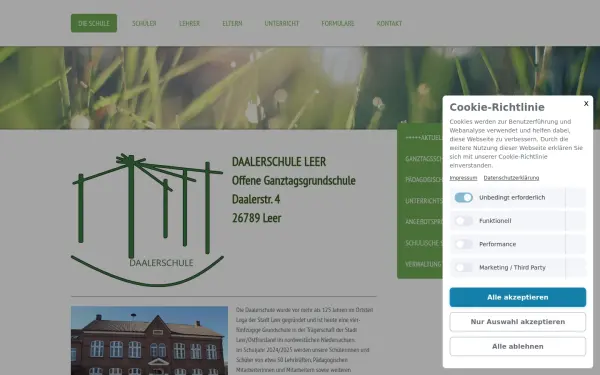Click the Cookie-Richtlinie dialog title
The width and height of the screenshot is (600, 375).
pyautogui.click(x=497, y=107)
